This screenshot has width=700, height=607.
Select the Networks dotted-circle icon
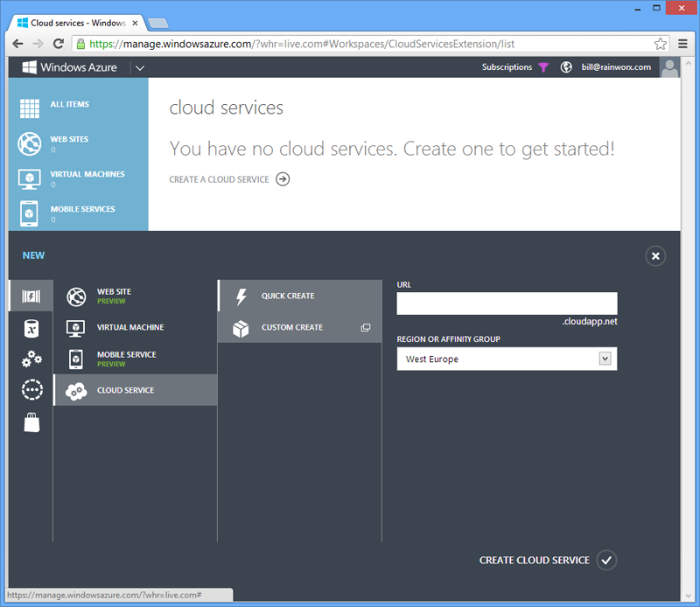(32, 389)
